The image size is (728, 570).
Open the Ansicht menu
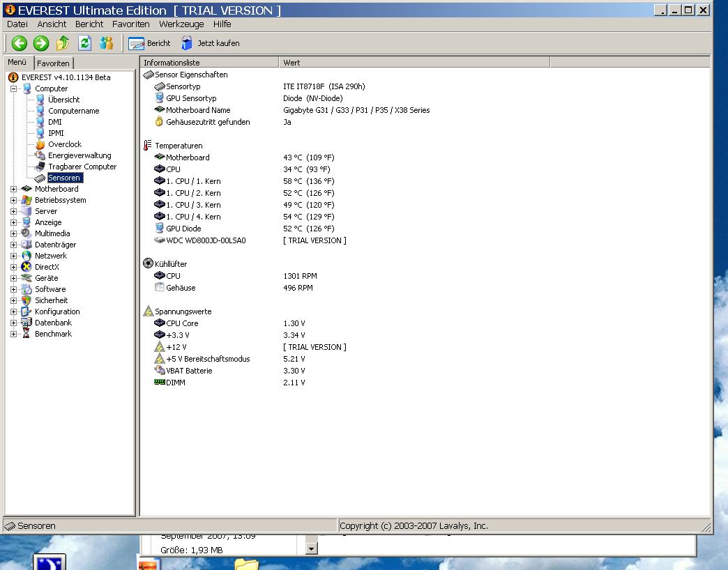click(52, 24)
